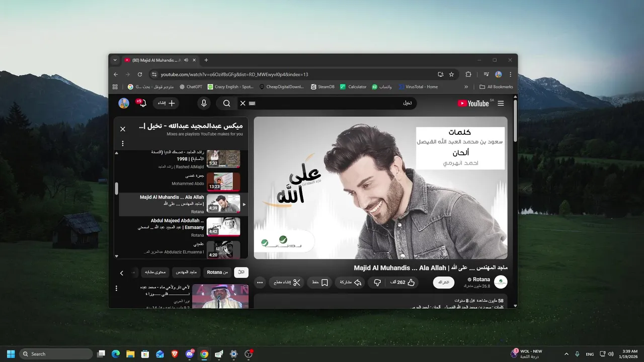This screenshot has width=644, height=362.
Task: Open Chrome apps grid shortcut
Action: pyautogui.click(x=115, y=86)
